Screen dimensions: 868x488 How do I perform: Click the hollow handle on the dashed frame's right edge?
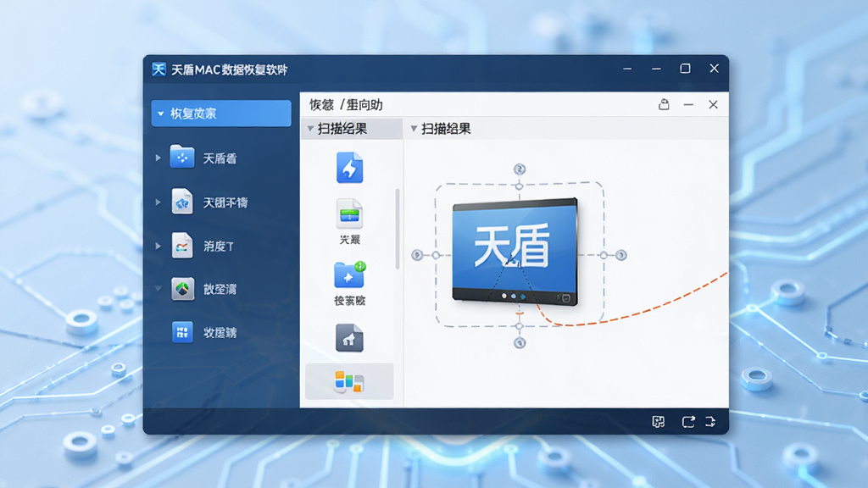pyautogui.click(x=604, y=255)
